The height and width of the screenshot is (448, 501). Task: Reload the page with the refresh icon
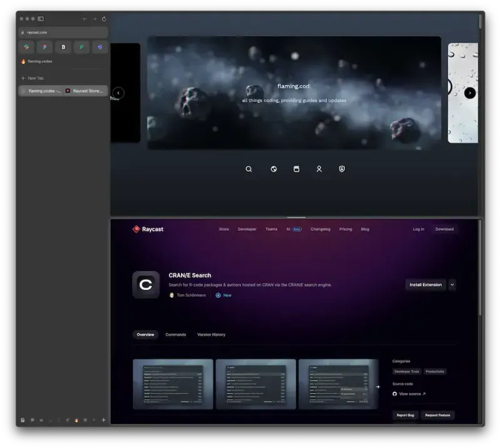pos(104,19)
